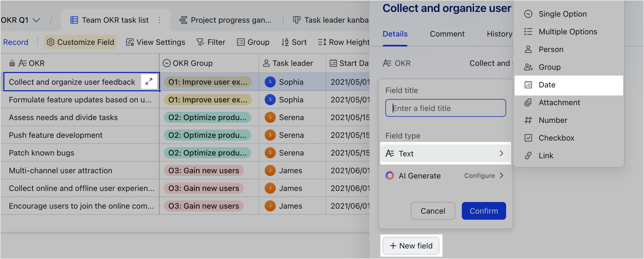Screen dimensions: 644x259
Task: Click the AI Generate colorful ring icon
Action: click(x=390, y=175)
